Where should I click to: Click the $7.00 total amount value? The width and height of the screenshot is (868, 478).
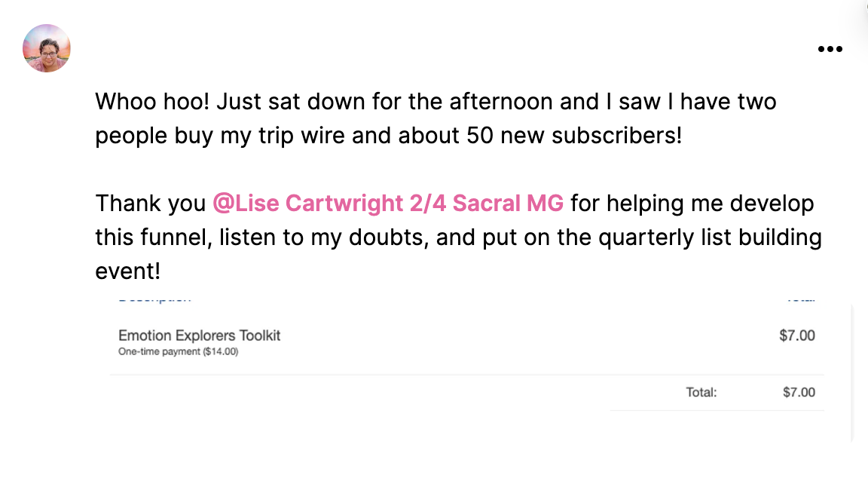coord(799,393)
